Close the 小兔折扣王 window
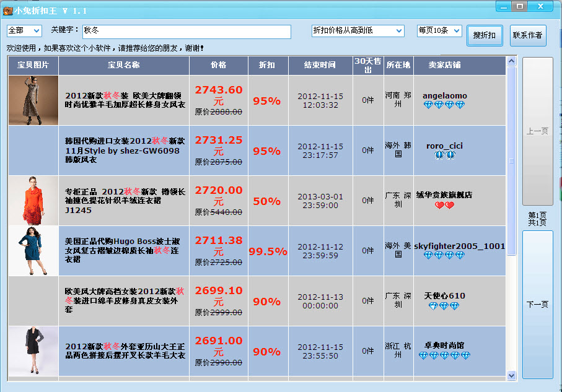Image resolution: width=562 pixels, height=392 pixels. [541, 6]
